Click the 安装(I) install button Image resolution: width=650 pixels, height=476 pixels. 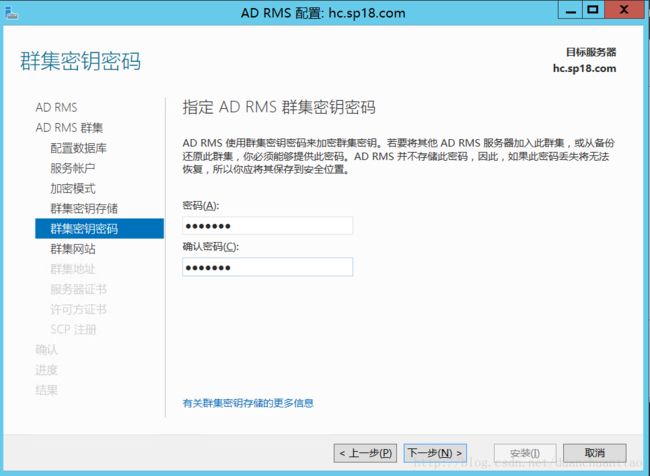pyautogui.click(x=525, y=453)
